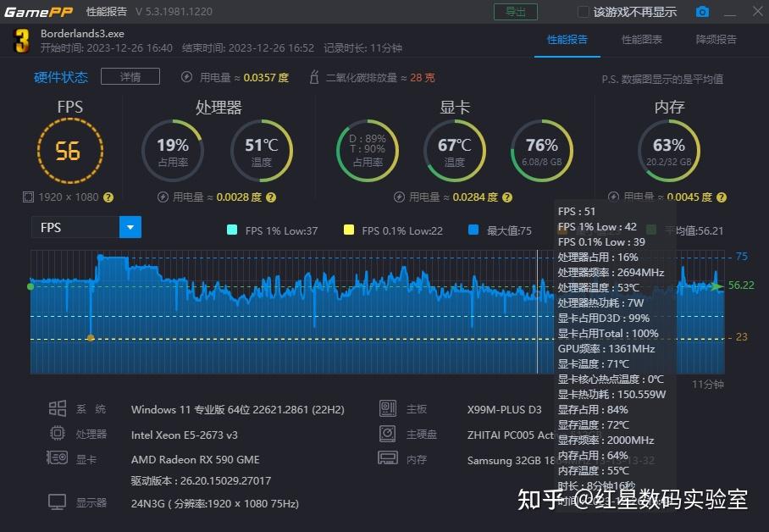Click the system Windows icon
The height and width of the screenshot is (532, 769).
(58, 408)
